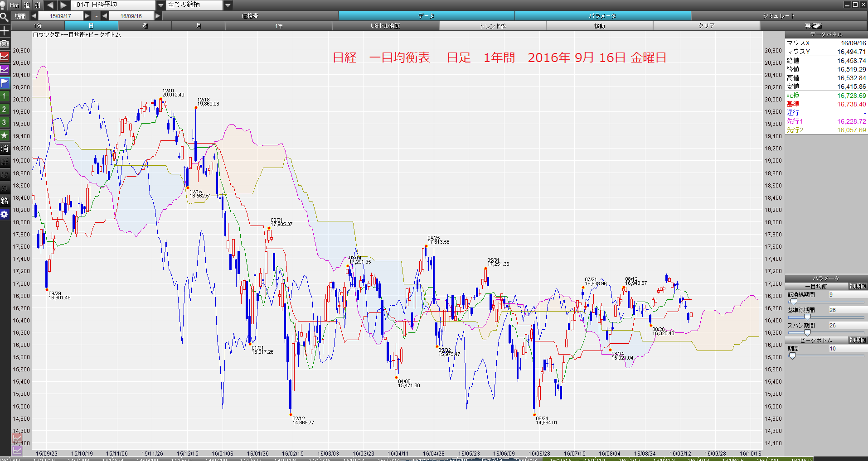
Task: Click the スパン期間 slider
Action: [x=826, y=333]
